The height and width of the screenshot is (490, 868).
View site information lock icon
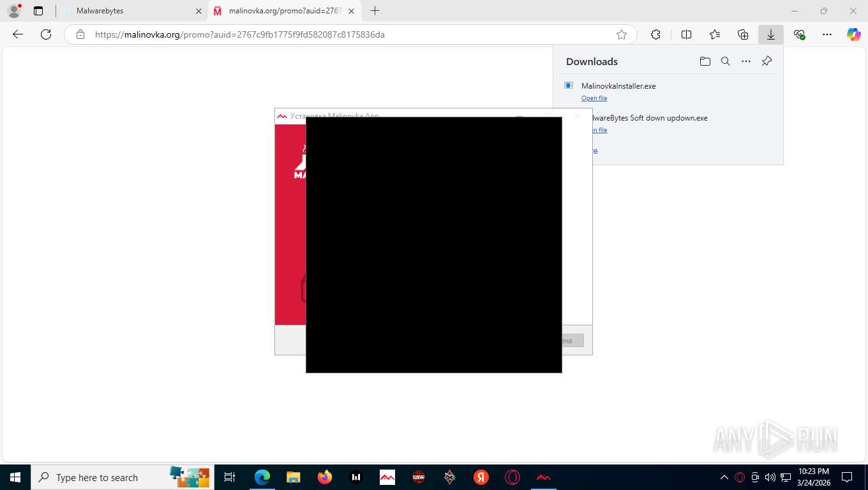click(x=80, y=34)
